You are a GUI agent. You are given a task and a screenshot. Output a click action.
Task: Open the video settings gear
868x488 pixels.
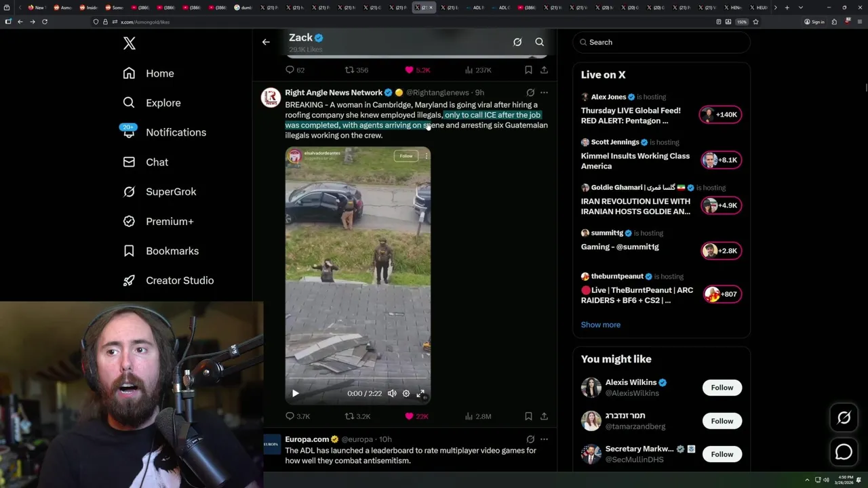tap(406, 393)
